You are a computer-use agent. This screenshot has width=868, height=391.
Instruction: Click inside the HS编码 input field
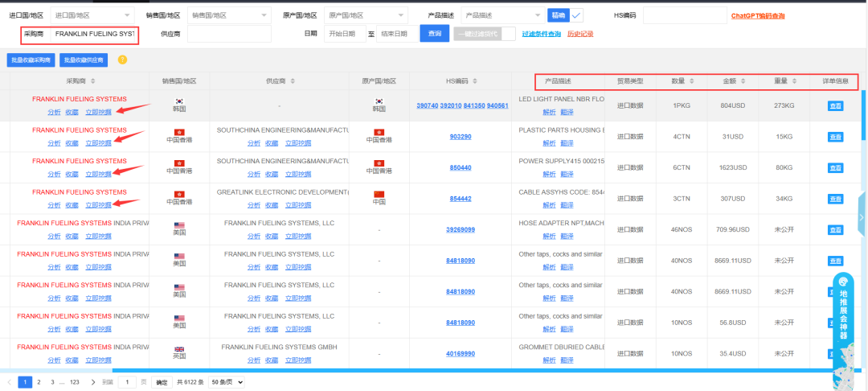pos(685,15)
